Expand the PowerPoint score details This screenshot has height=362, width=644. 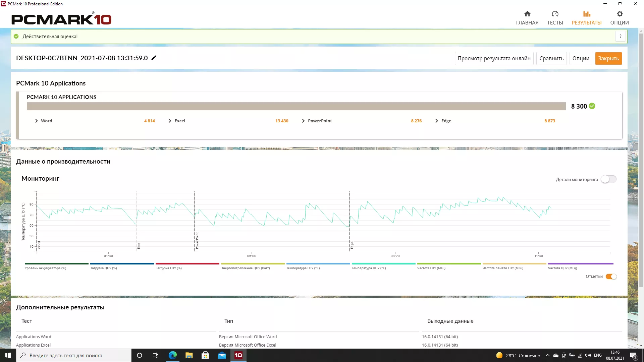304,121
